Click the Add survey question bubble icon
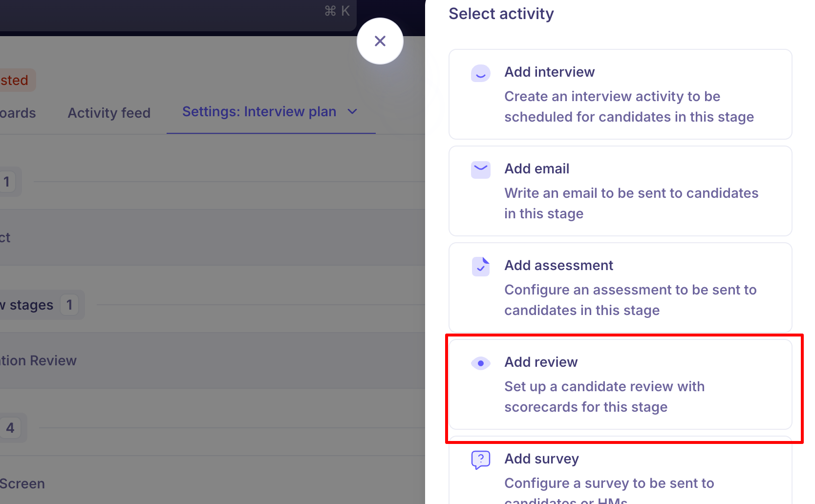Viewport: 815px width, 504px height. point(480,460)
